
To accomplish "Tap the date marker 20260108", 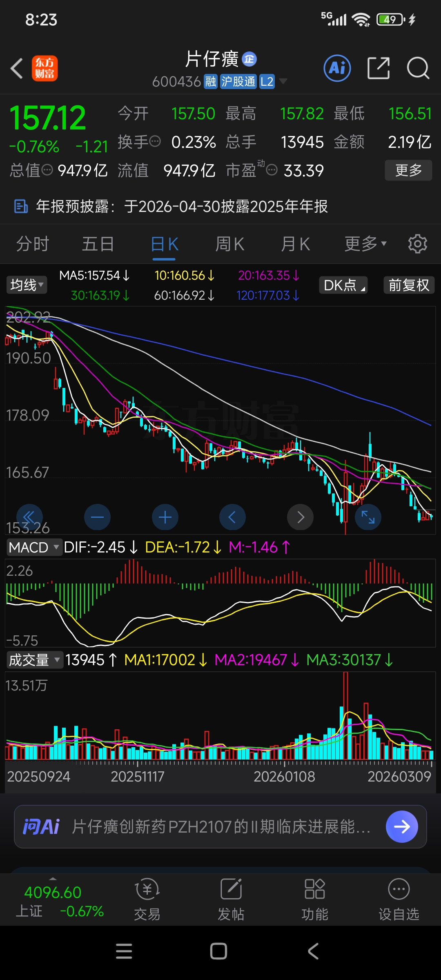I will click(285, 776).
